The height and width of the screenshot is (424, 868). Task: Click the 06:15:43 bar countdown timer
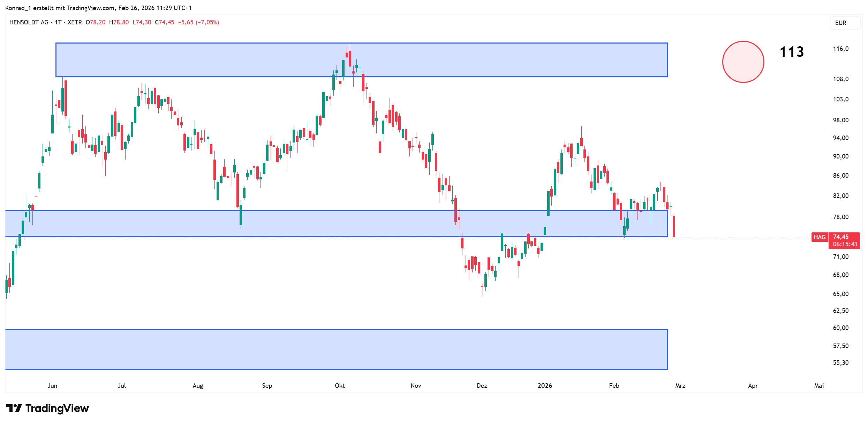coord(845,244)
